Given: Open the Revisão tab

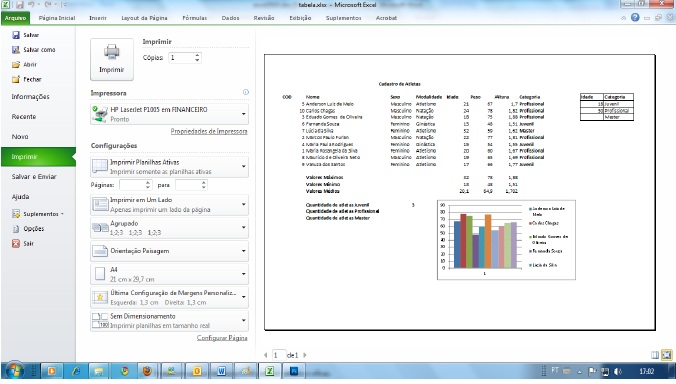Looking at the screenshot, I should click(x=264, y=18).
